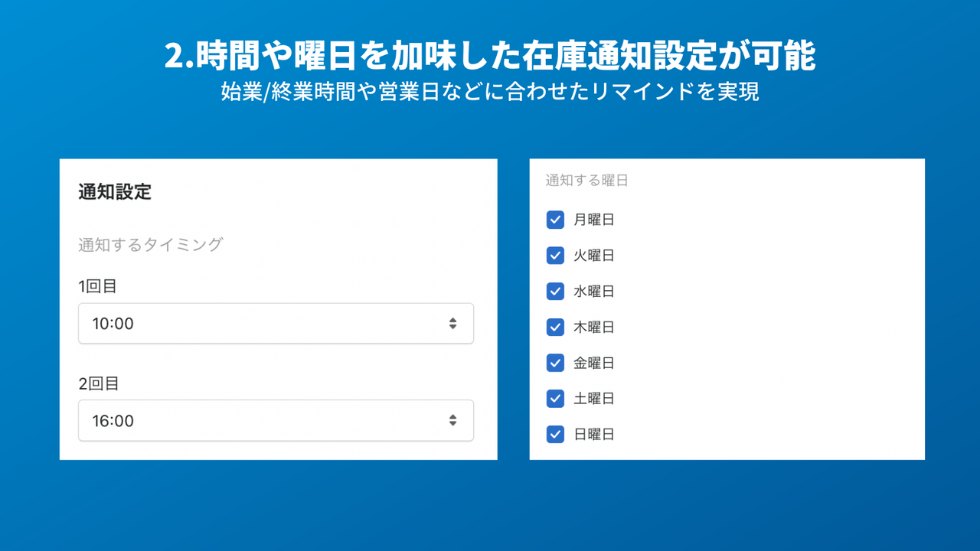The image size is (980, 551).
Task: Uncheck the 木曜日 (Thursday) checkbox
Action: pyautogui.click(x=555, y=327)
